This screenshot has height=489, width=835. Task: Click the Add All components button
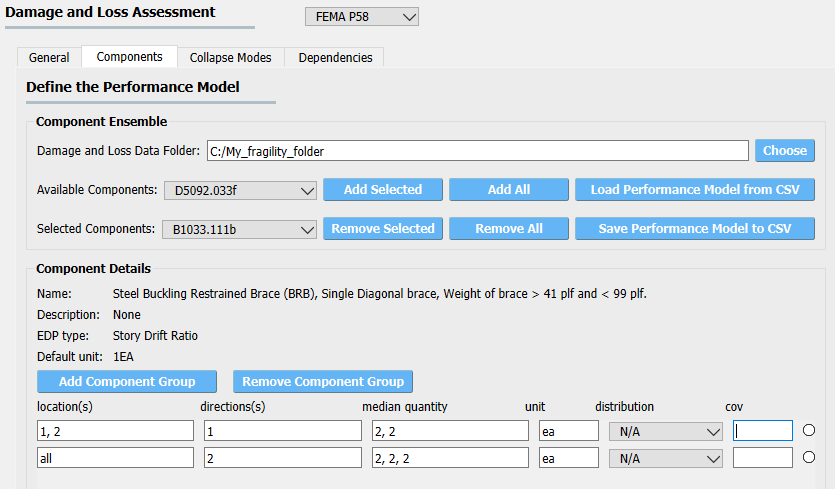point(509,190)
